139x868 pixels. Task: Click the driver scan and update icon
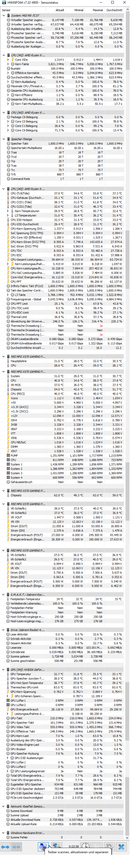[43, 847]
